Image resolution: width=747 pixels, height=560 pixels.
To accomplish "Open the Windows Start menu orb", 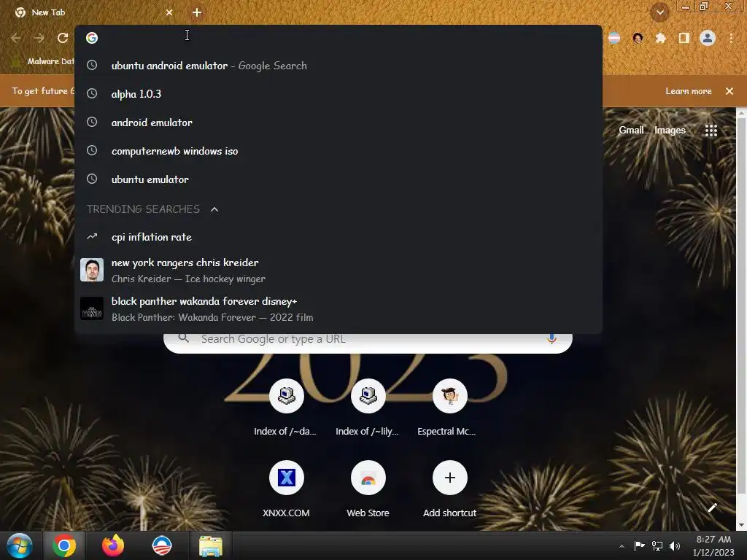I will [x=20, y=545].
